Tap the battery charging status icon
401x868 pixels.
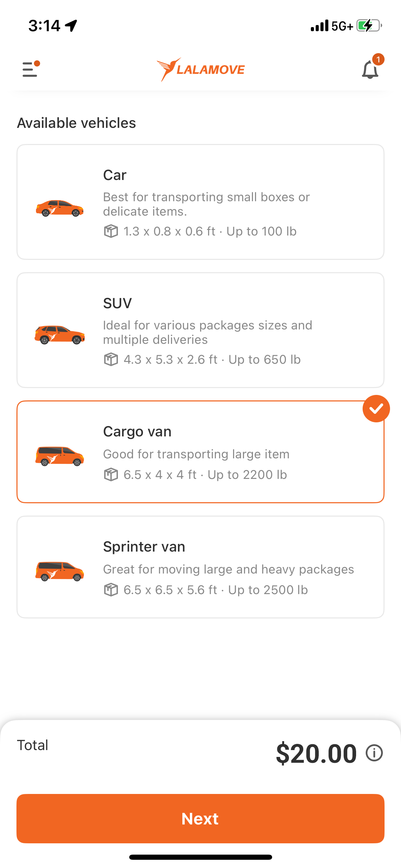tap(369, 26)
